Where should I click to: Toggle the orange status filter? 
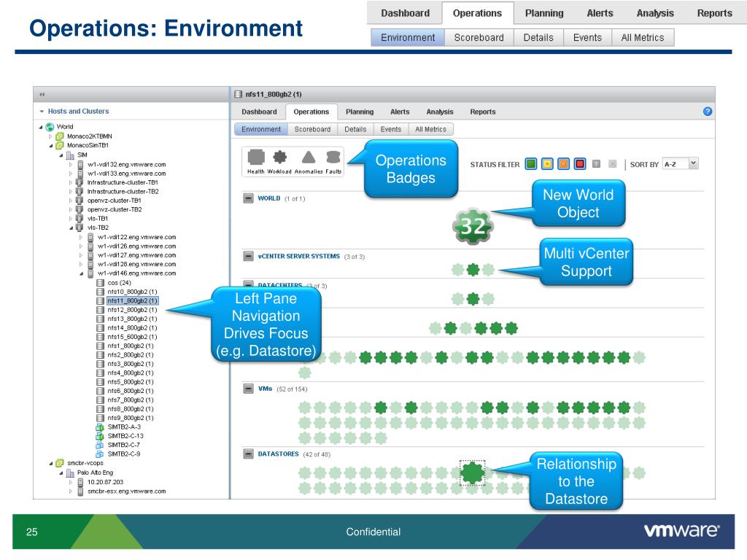pos(564,164)
